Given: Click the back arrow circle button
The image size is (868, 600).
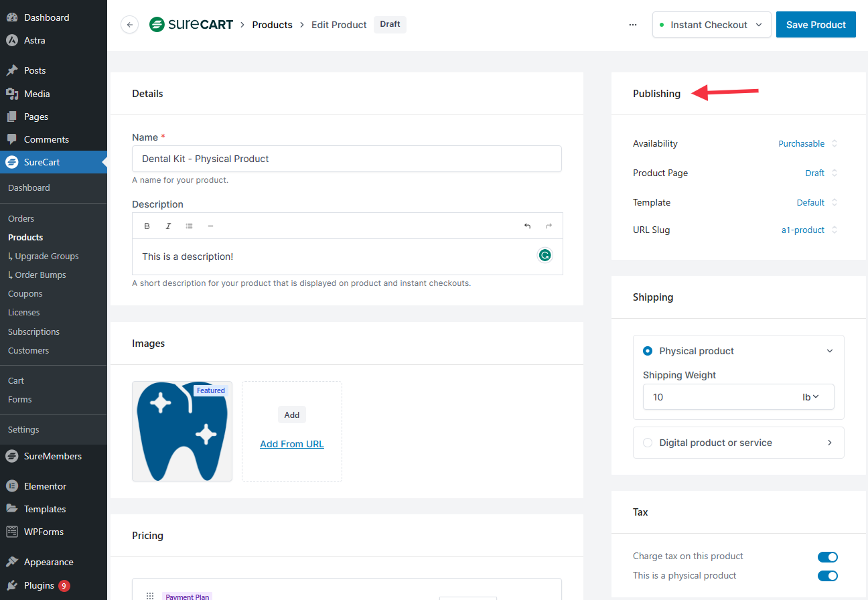Looking at the screenshot, I should [x=129, y=25].
